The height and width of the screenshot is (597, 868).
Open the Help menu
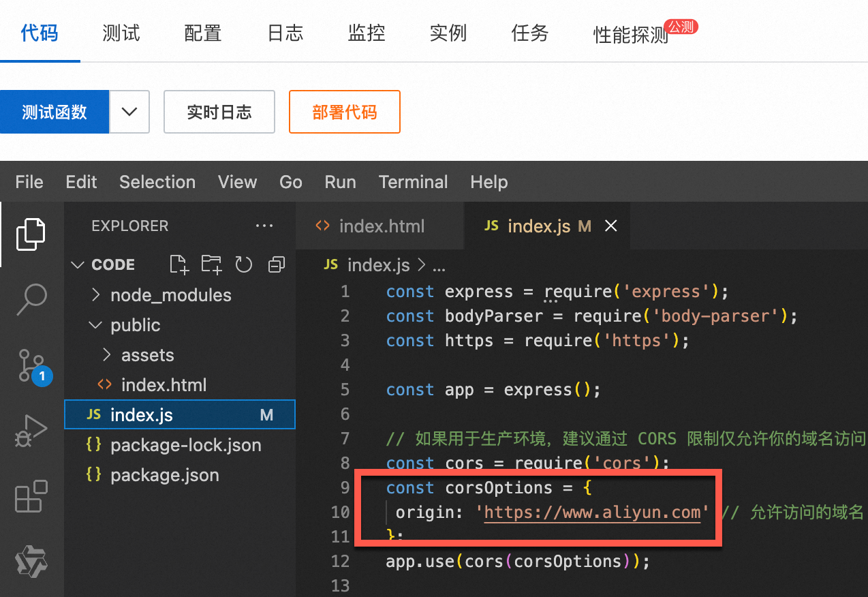(x=489, y=182)
